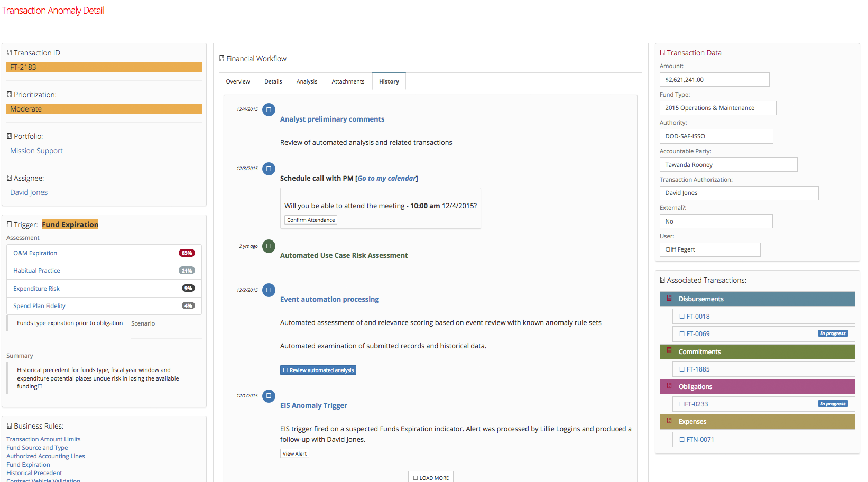The image size is (868, 482).
Task: Click the 65% O&M Expiration badge
Action: pos(187,253)
